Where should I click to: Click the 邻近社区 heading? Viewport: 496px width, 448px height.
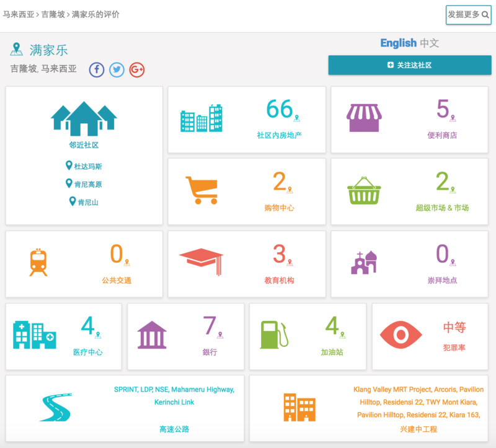[84, 145]
